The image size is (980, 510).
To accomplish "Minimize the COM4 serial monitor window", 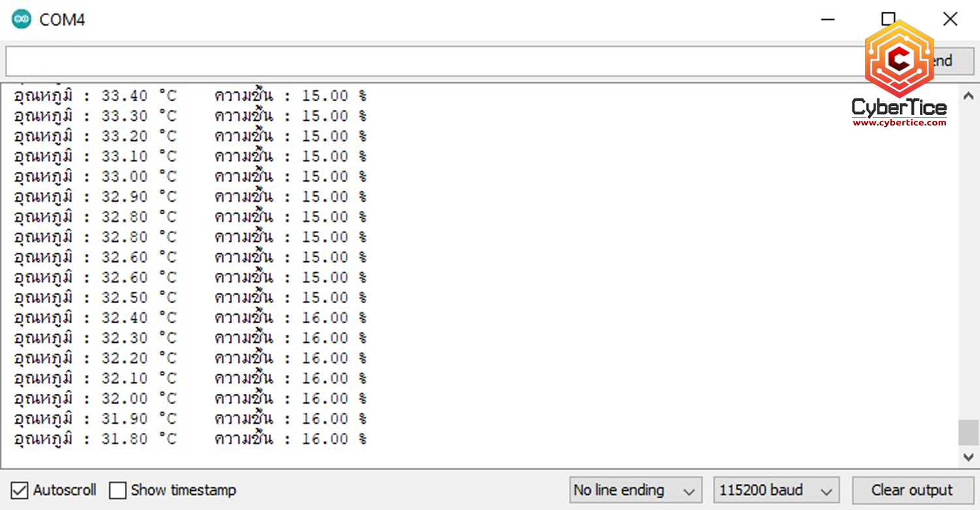I will coord(828,20).
